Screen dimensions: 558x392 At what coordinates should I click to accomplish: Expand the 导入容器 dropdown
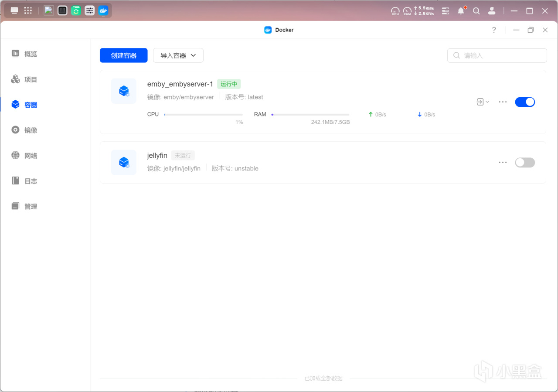178,55
